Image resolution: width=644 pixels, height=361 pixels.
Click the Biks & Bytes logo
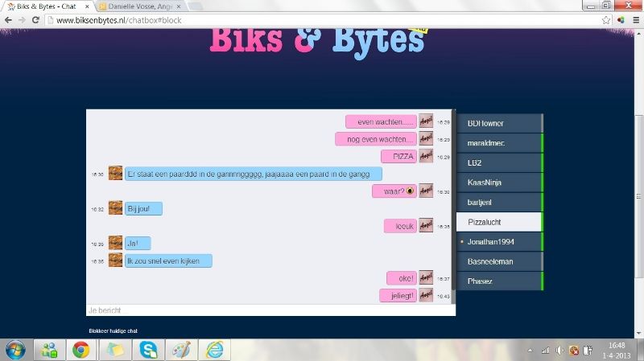[318, 43]
